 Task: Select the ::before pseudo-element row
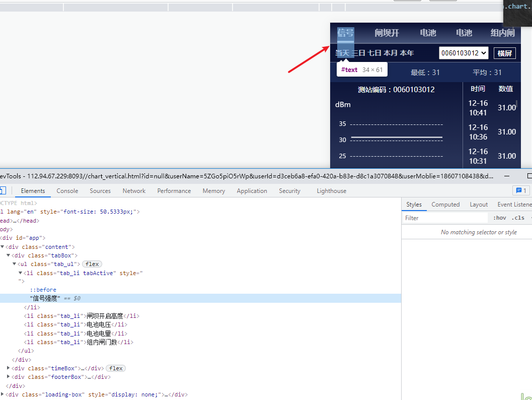coord(43,290)
